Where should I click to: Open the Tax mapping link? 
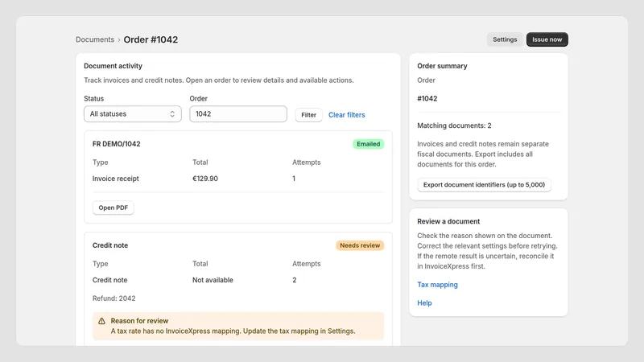[x=437, y=285]
